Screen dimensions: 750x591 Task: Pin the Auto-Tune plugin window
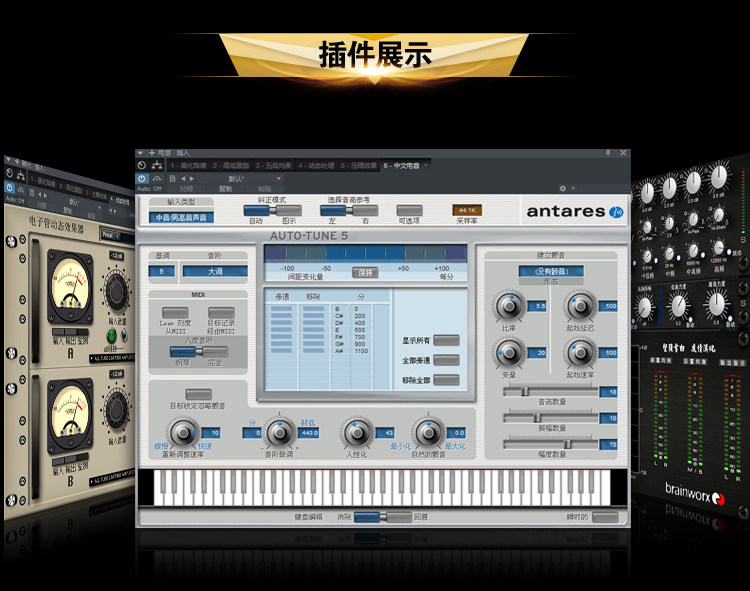pyautogui.click(x=608, y=153)
